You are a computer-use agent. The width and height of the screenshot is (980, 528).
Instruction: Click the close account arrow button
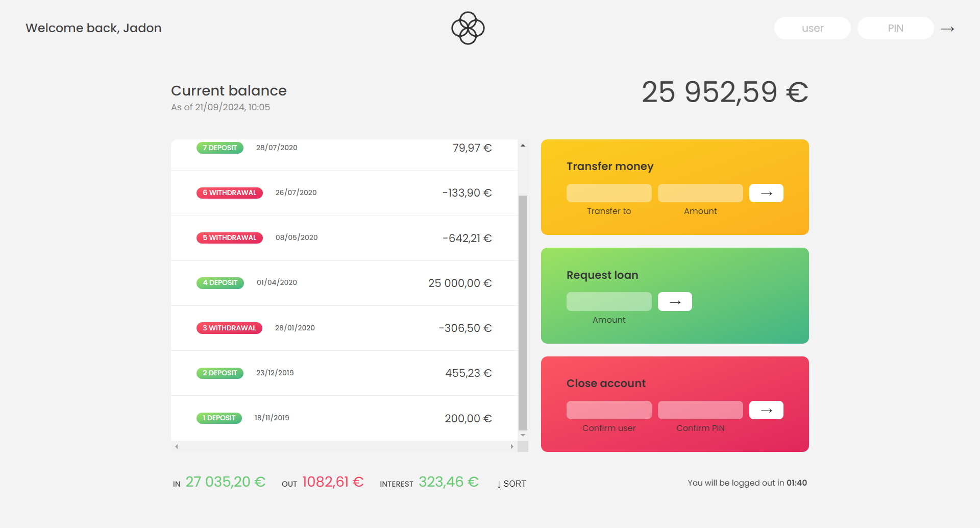[x=766, y=410]
